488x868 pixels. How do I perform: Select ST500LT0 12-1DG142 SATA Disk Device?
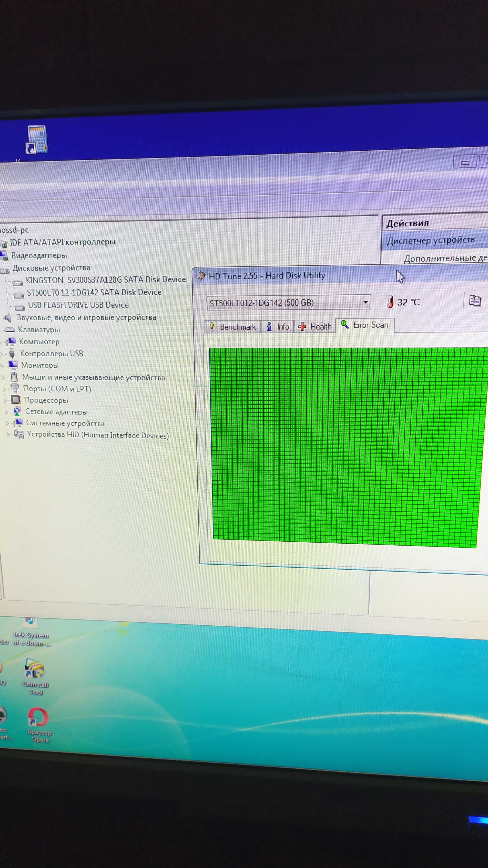coord(94,292)
